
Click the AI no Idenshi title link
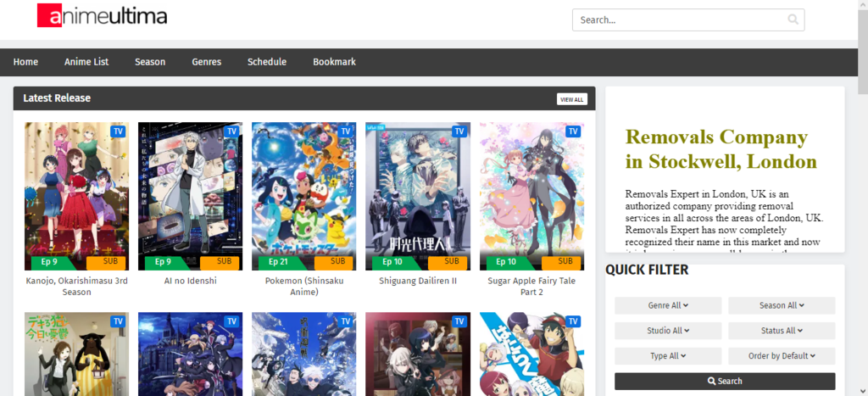click(x=191, y=281)
